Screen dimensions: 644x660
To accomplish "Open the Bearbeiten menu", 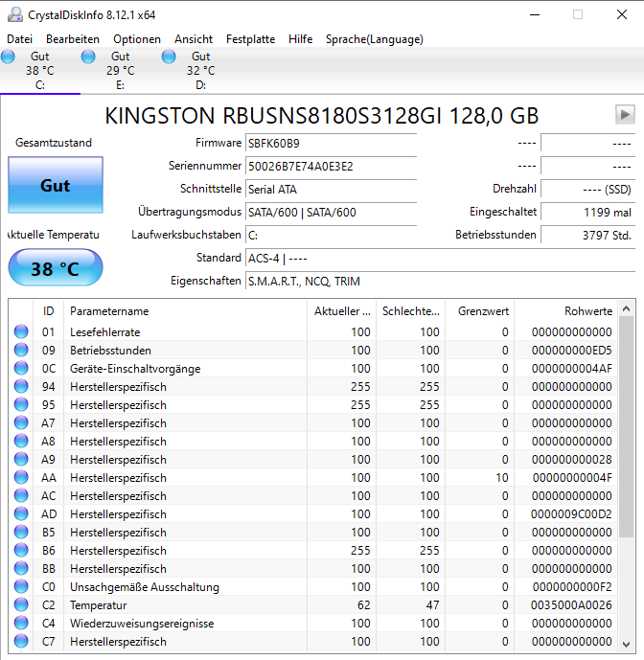I will pos(73,39).
